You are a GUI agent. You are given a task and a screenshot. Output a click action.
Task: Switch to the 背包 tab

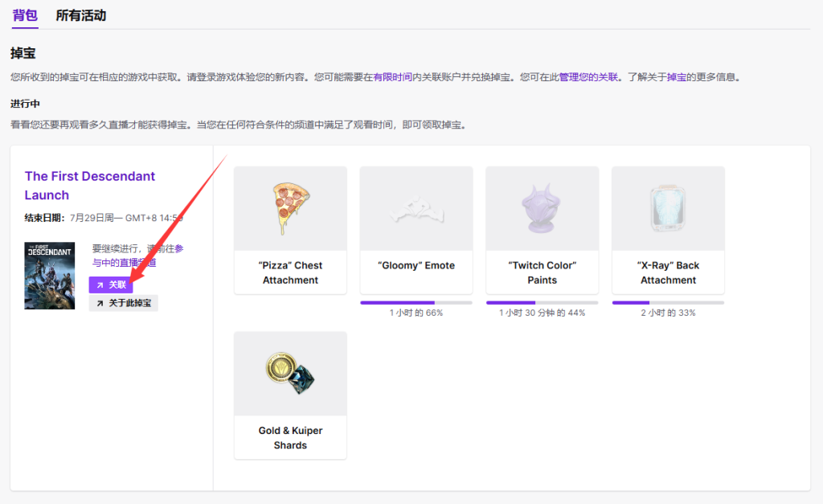click(25, 15)
